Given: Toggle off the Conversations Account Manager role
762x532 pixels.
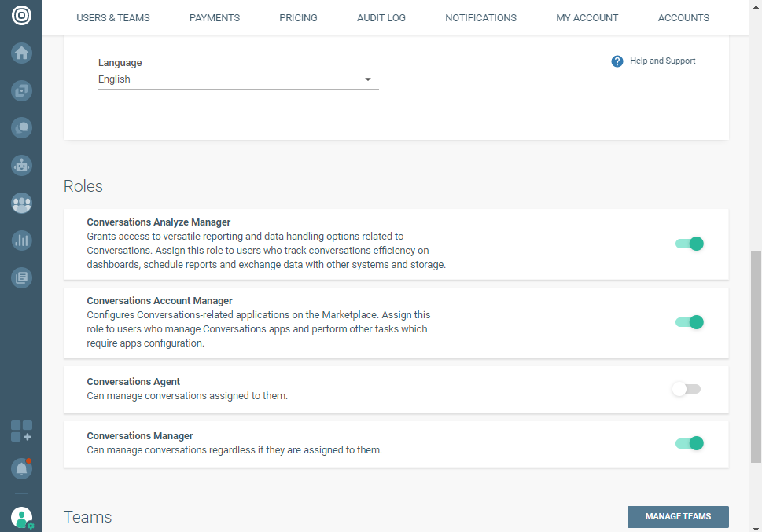Looking at the screenshot, I should click(689, 322).
